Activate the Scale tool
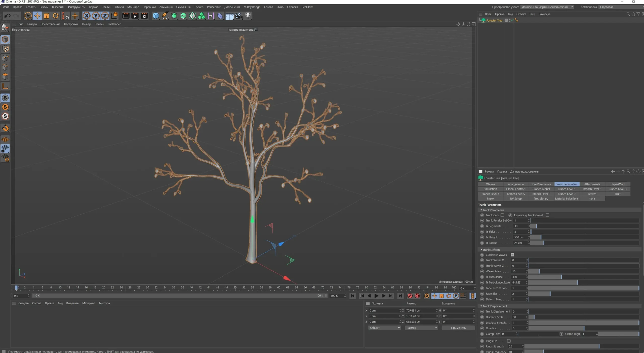This screenshot has width=644, height=353. 46,16
